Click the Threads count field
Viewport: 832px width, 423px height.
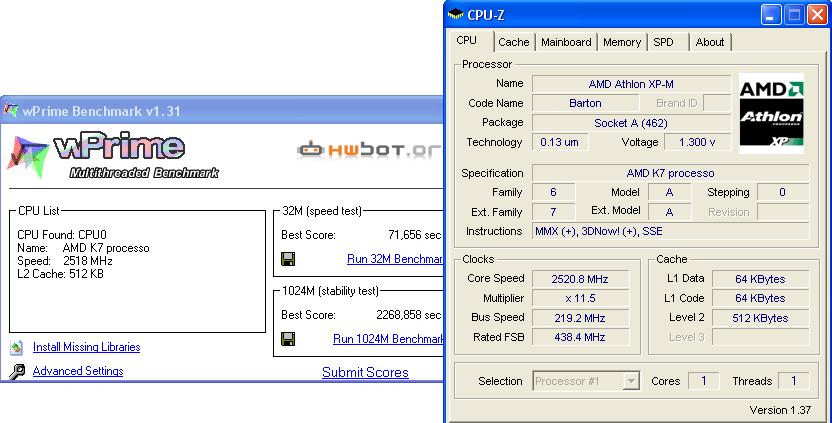(x=793, y=381)
